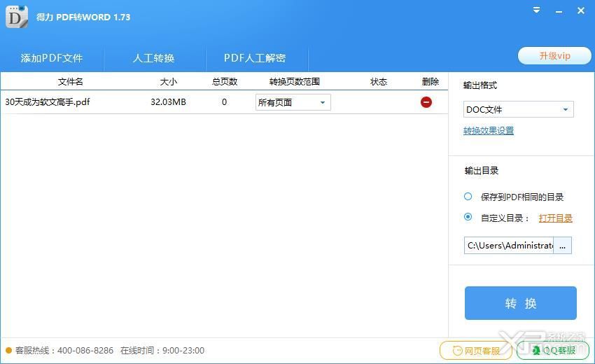The width and height of the screenshot is (595, 364).
Task: Click the 客服热线：400-086-8286 hotline text
Action: pyautogui.click(x=64, y=350)
